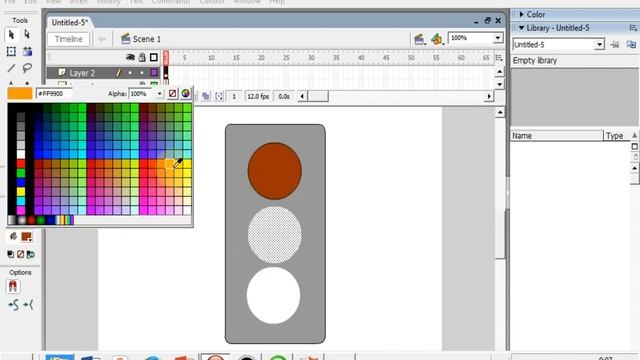640x360 pixels.
Task: Click the current orange color preview swatch
Action: [20, 93]
